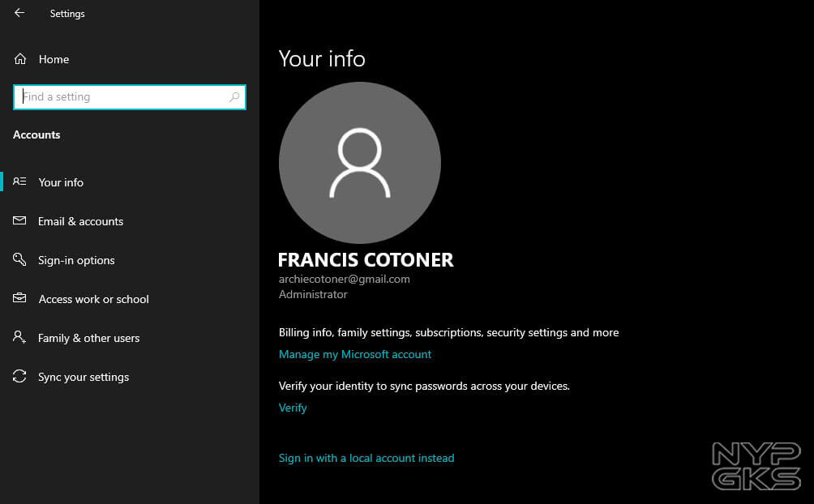Choose 'Sign in with a local account instead'
The image size is (814, 504).
[x=366, y=458]
